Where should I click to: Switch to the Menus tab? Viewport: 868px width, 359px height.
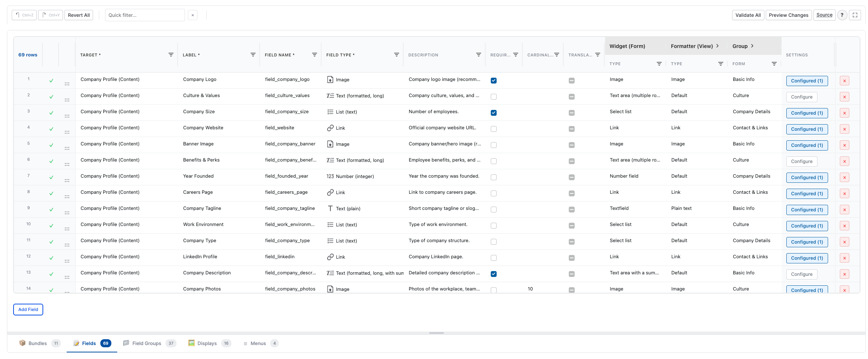(261, 343)
